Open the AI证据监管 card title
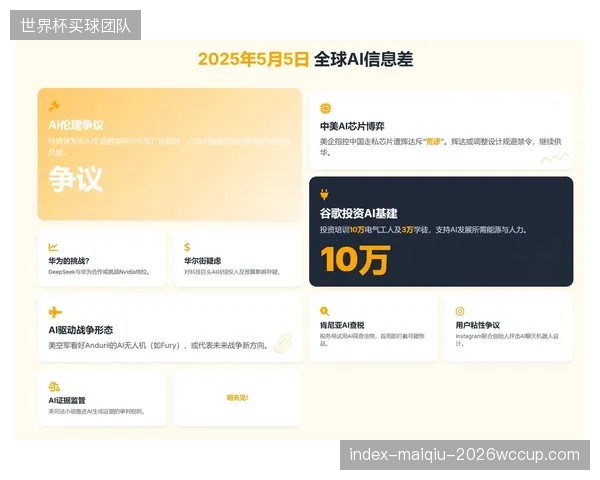The width and height of the screenshot is (600, 480). (x=67, y=400)
